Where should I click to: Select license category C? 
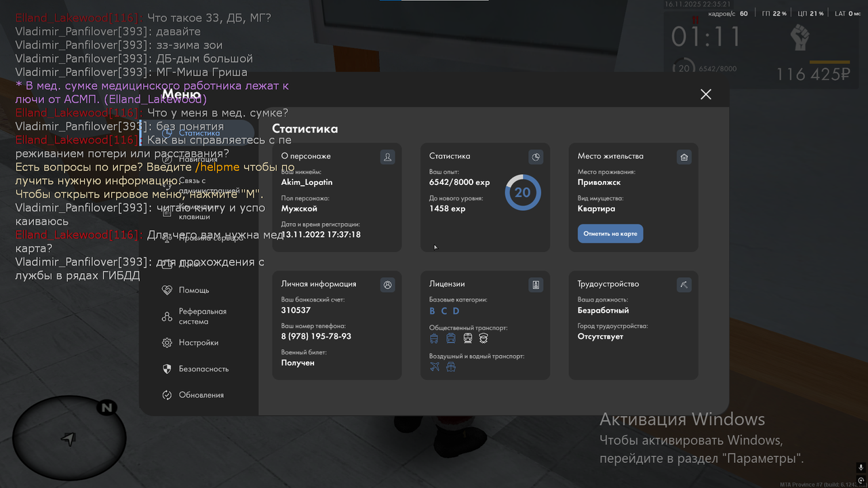coord(444,311)
